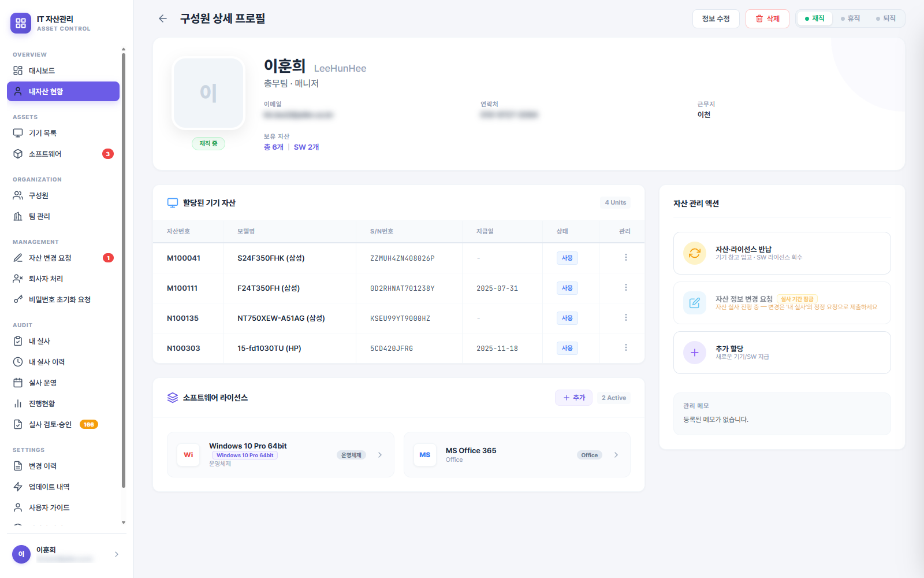
Task: Open row menu for asset N100303
Action: 625,348
